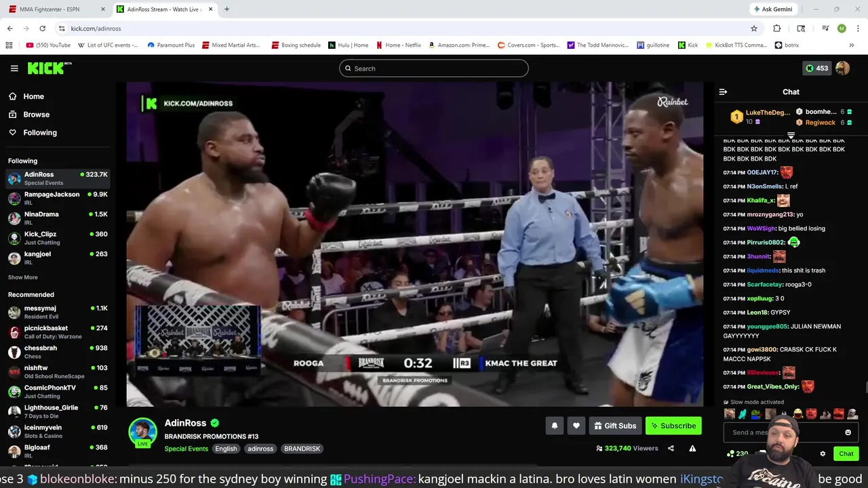Insert the teal hand quick emote
Screen dimensions: 868x488
click(x=742, y=414)
